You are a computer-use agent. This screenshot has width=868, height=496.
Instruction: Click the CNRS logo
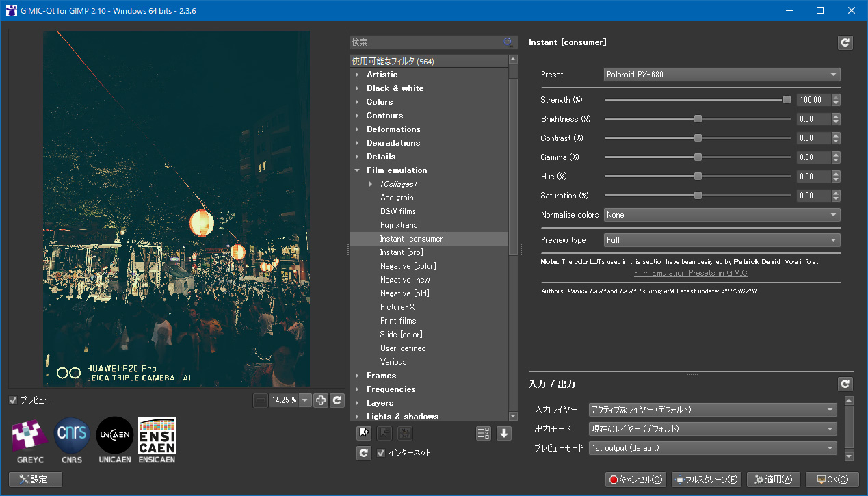72,440
